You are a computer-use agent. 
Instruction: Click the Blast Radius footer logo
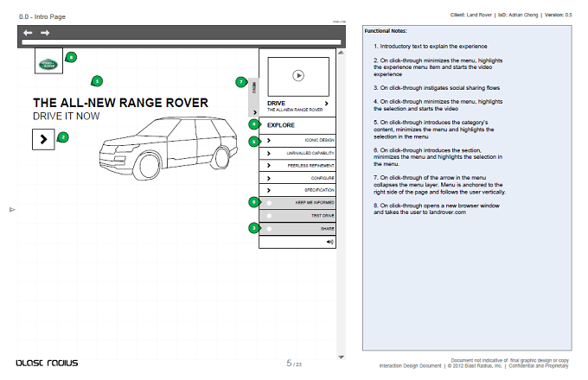point(47,363)
